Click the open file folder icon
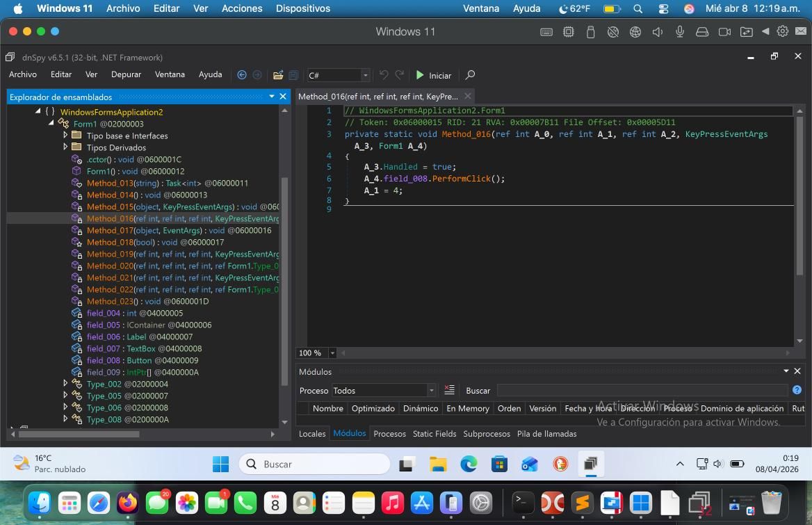Screen dimensions: 812x525 click(278, 75)
